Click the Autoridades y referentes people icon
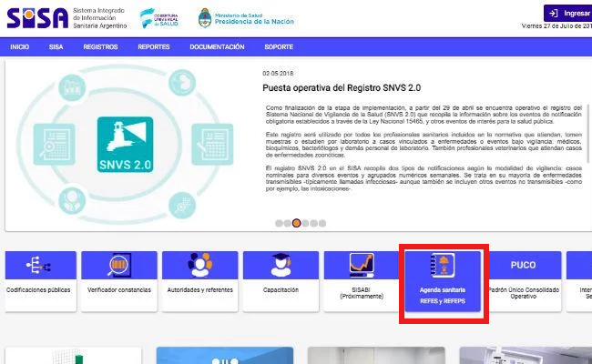This screenshot has height=364, width=592. 200,265
